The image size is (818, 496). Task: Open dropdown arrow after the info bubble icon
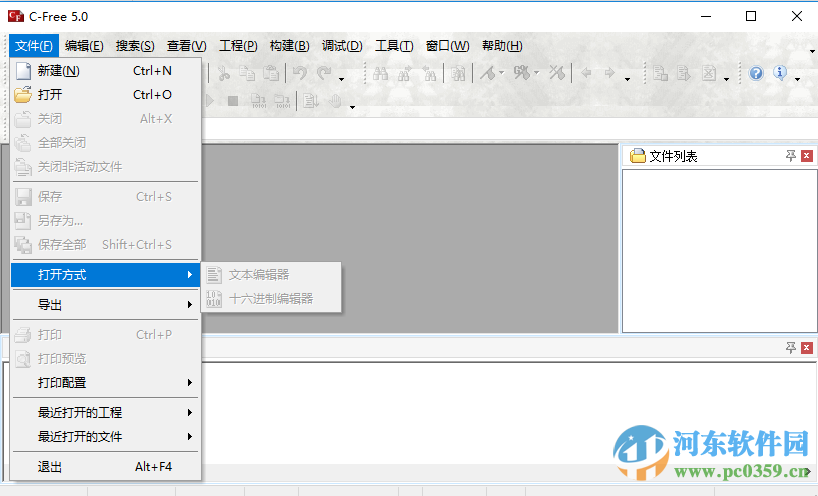click(x=798, y=79)
